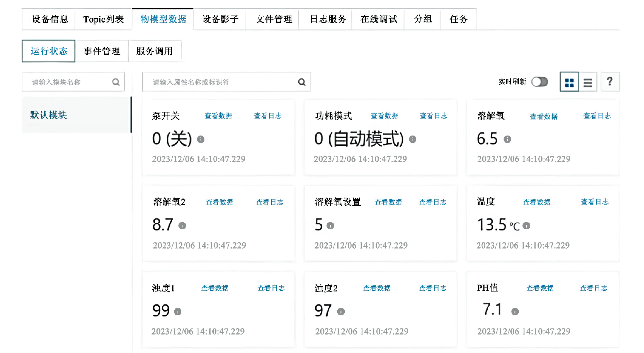Click info icon beside 溶解氧2 8.7
Image resolution: width=644 pixels, height=353 pixels.
coord(182,226)
